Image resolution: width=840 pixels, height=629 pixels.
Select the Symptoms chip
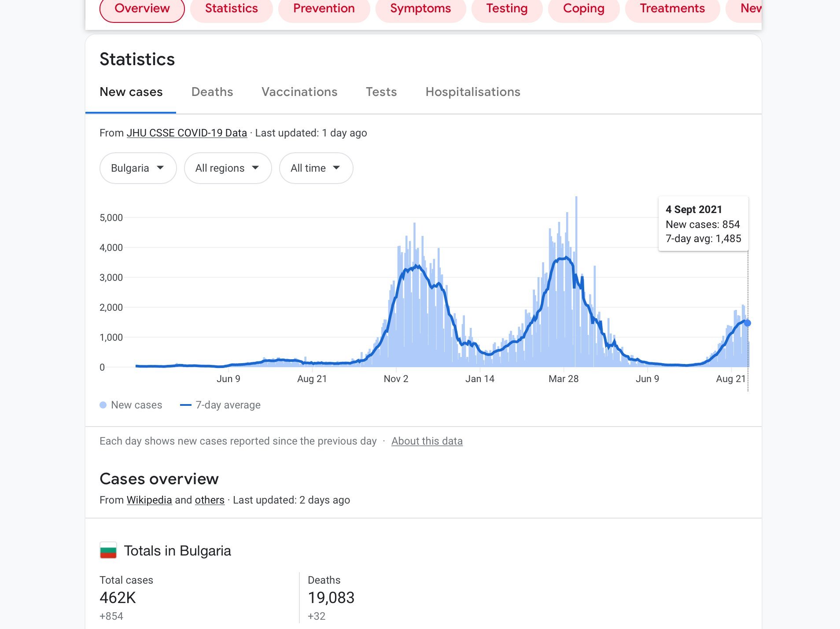pyautogui.click(x=420, y=8)
